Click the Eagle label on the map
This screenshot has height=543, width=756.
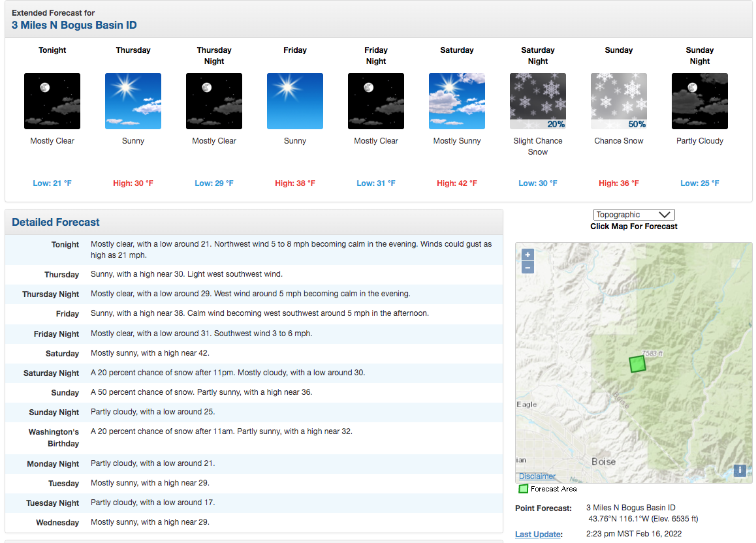tap(526, 404)
